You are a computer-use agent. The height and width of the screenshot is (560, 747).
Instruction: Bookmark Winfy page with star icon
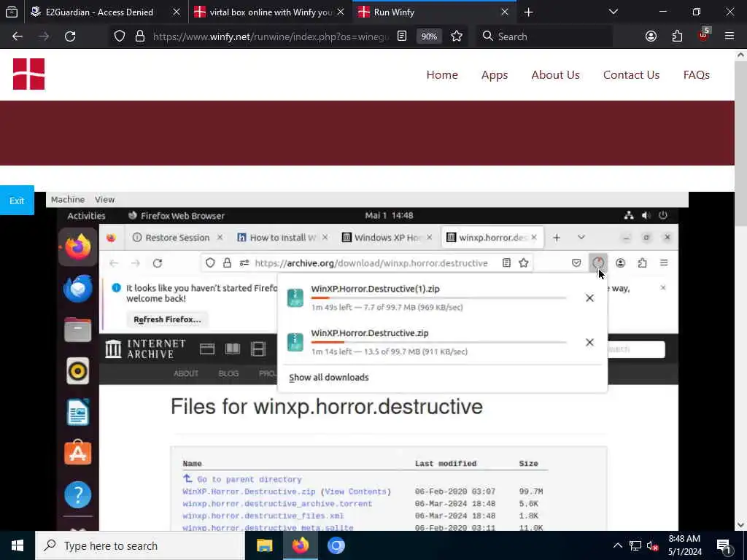(457, 36)
